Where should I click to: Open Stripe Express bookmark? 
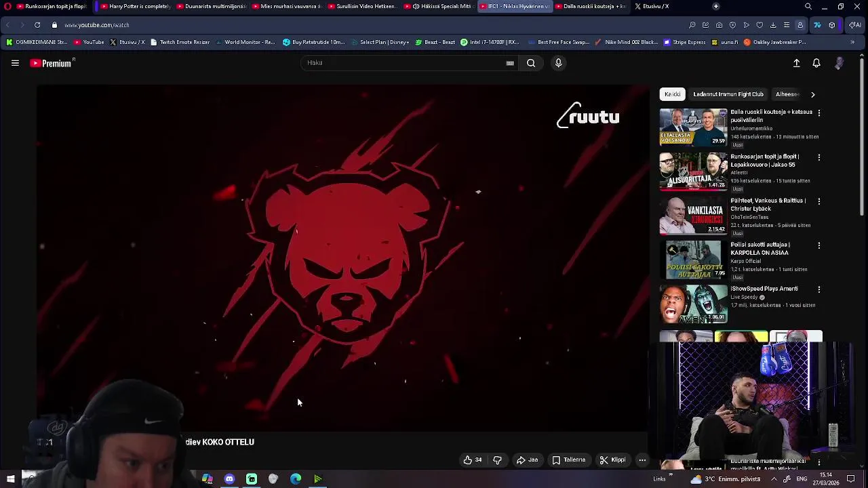pos(684,42)
